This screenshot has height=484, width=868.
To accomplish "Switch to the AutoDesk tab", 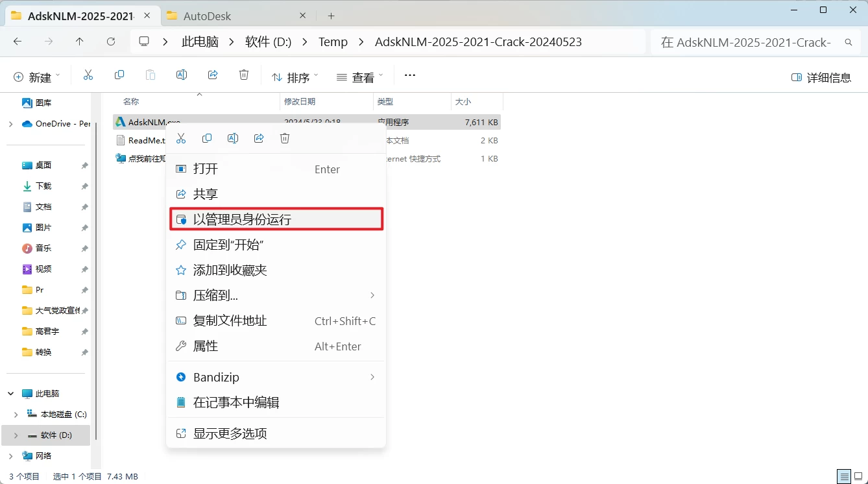I will coord(237,16).
